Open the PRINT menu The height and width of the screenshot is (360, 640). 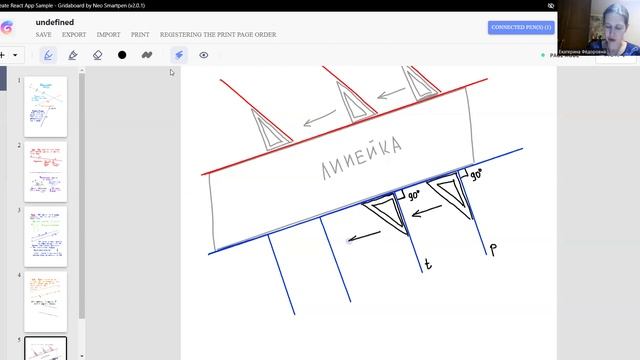140,35
